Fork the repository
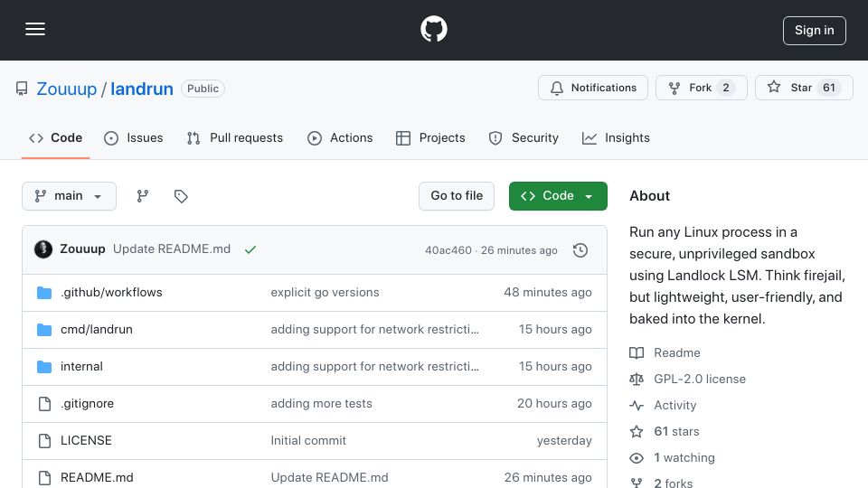This screenshot has height=488, width=868. coord(702,88)
